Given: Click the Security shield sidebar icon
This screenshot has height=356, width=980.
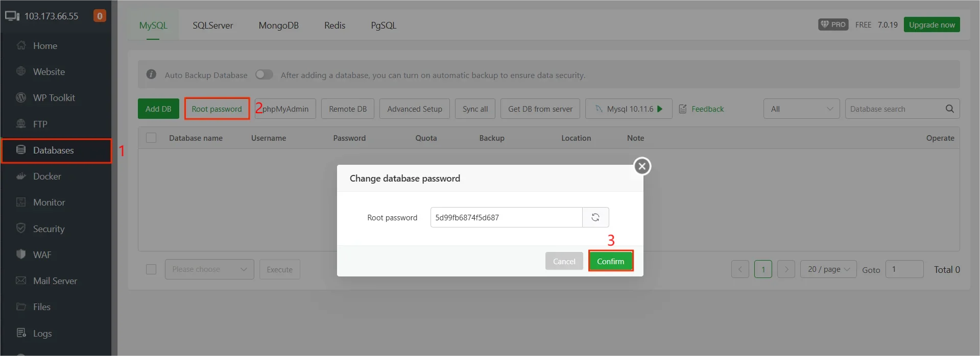Looking at the screenshot, I should point(21,228).
